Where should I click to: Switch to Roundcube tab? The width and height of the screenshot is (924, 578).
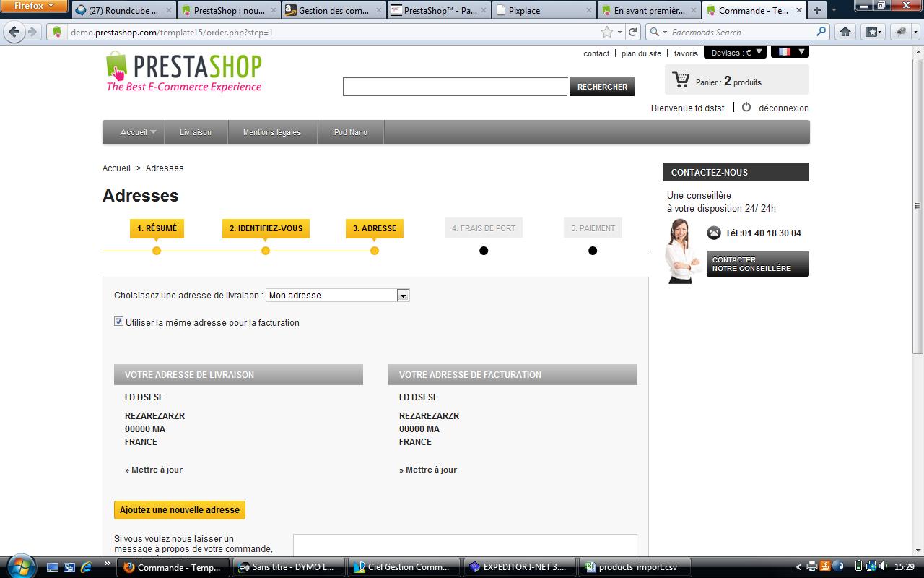(123, 10)
